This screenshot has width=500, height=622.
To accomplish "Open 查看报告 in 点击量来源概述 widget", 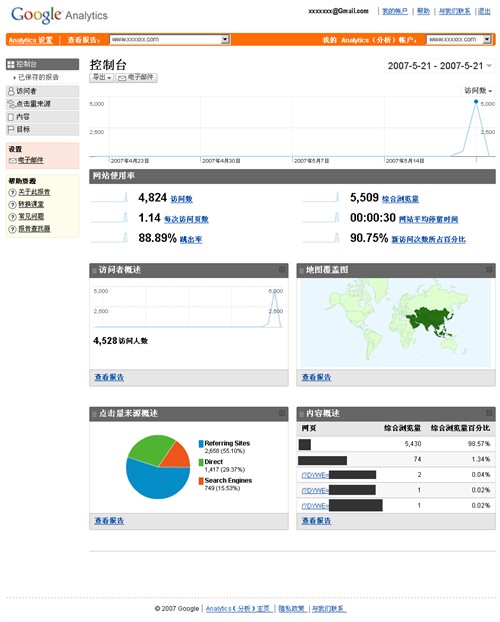I will point(109,520).
